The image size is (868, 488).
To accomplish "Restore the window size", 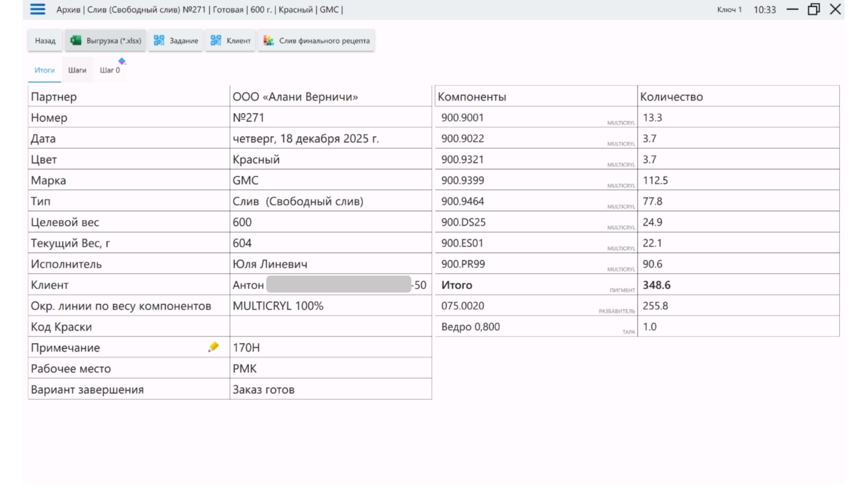I will click(814, 9).
